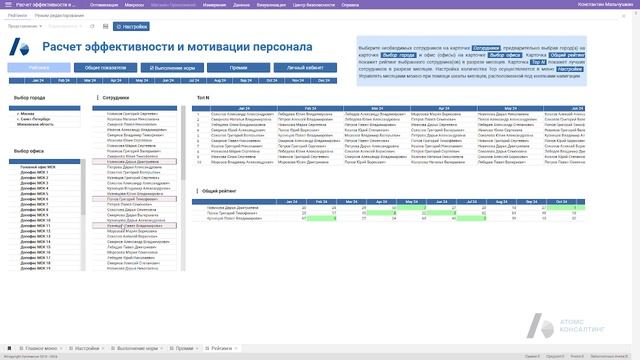Select Головной офис МСК in office list
640x360 pixels.
pos(38,167)
